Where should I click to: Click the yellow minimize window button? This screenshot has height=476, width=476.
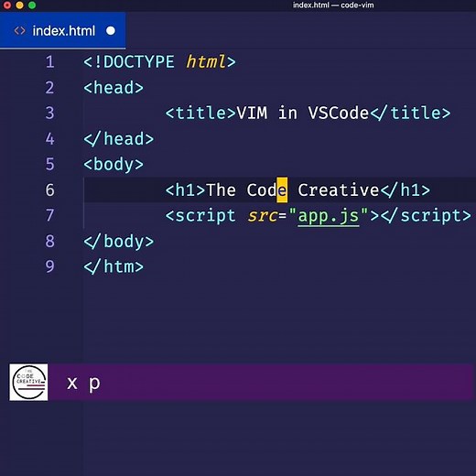click(19, 5)
